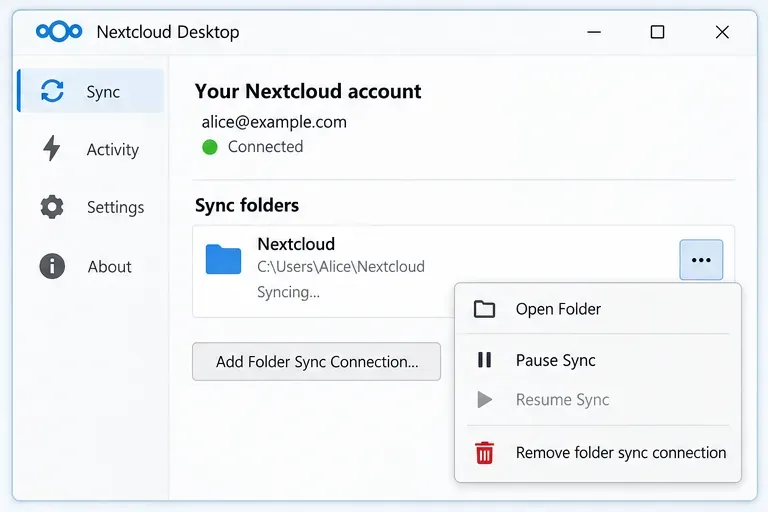Select Pause Sync menu entry
The height and width of the screenshot is (512, 768).
tap(598, 360)
